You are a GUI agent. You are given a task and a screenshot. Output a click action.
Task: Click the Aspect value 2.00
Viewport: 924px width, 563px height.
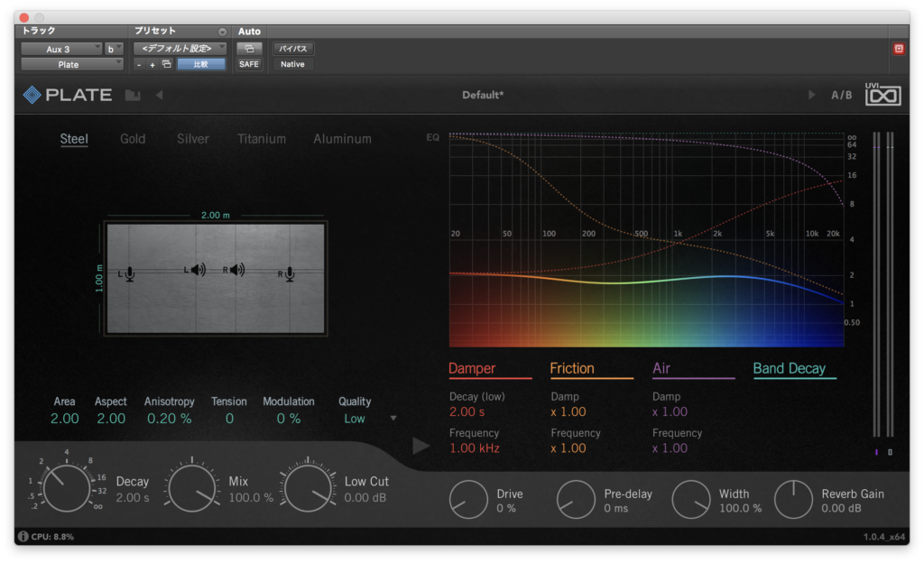point(111,419)
